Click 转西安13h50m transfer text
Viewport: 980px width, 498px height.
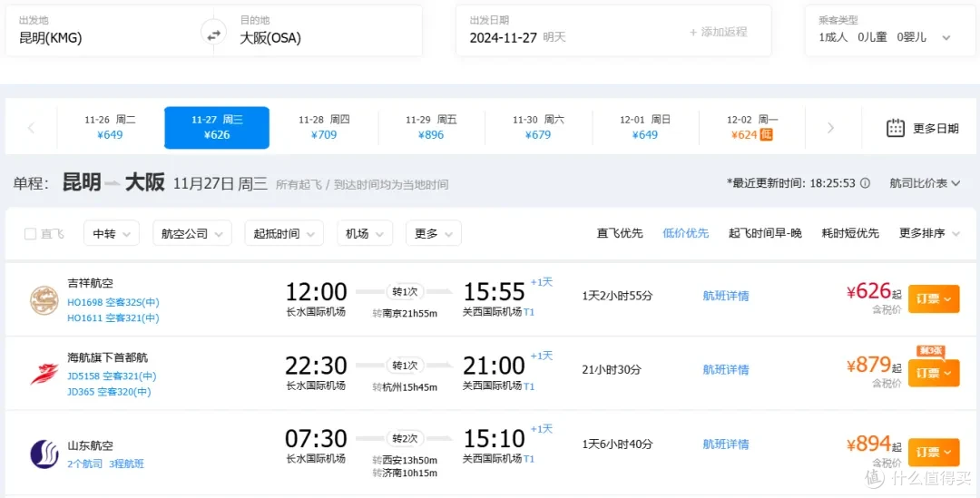click(405, 461)
